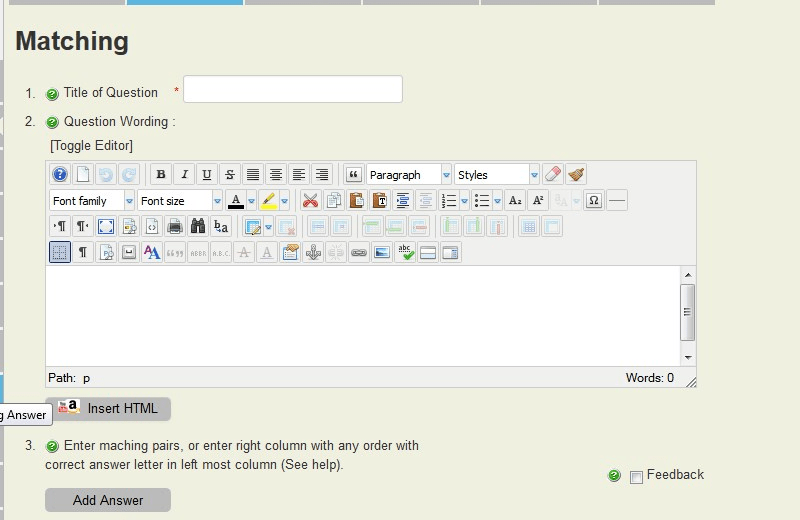
Task: Click the editor vertical scrollbar thumb
Action: pos(687,312)
